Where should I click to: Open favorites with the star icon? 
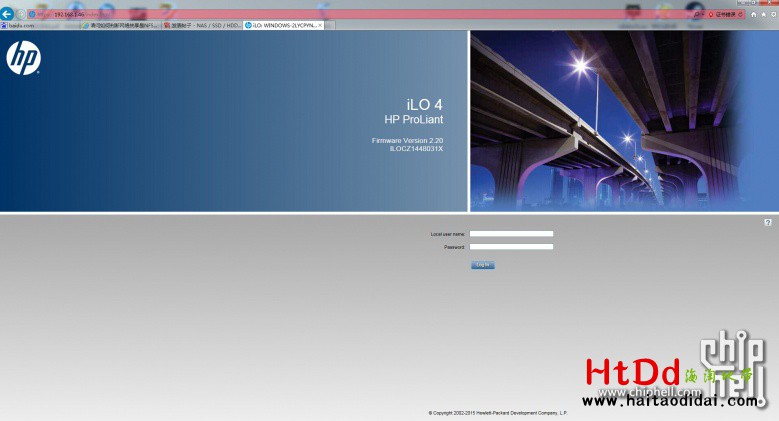[x=764, y=14]
